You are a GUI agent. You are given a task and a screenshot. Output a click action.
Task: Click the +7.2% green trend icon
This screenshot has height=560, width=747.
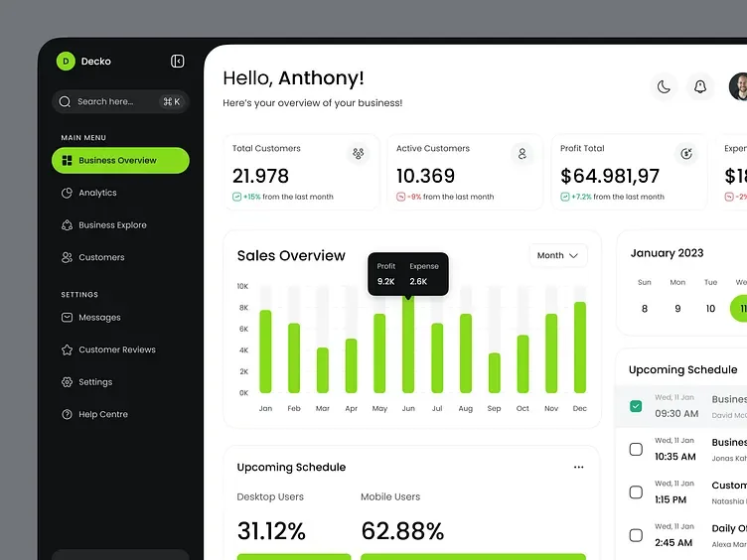click(x=565, y=197)
